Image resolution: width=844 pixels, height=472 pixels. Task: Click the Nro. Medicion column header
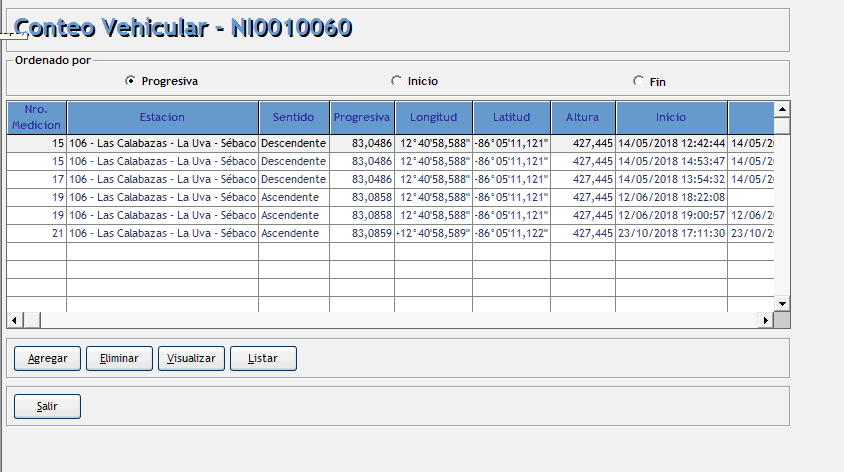37,117
